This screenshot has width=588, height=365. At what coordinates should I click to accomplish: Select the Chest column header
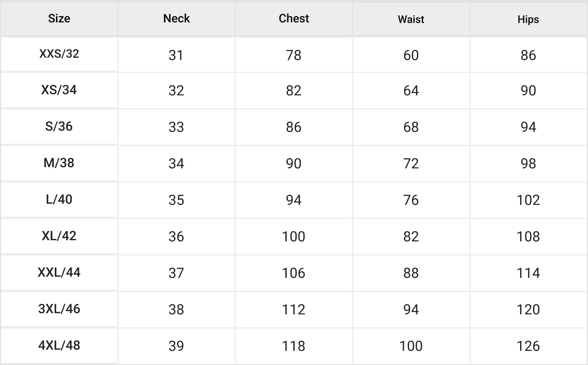tap(294, 18)
